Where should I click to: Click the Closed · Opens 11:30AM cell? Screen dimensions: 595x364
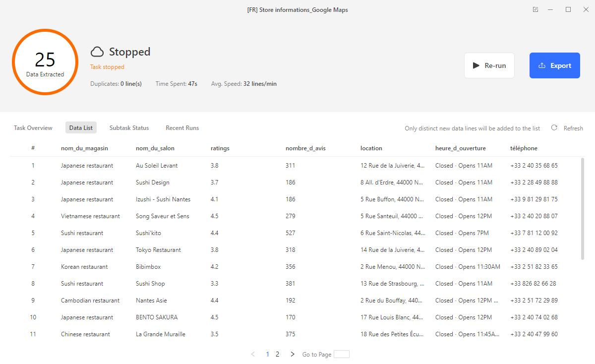point(468,267)
